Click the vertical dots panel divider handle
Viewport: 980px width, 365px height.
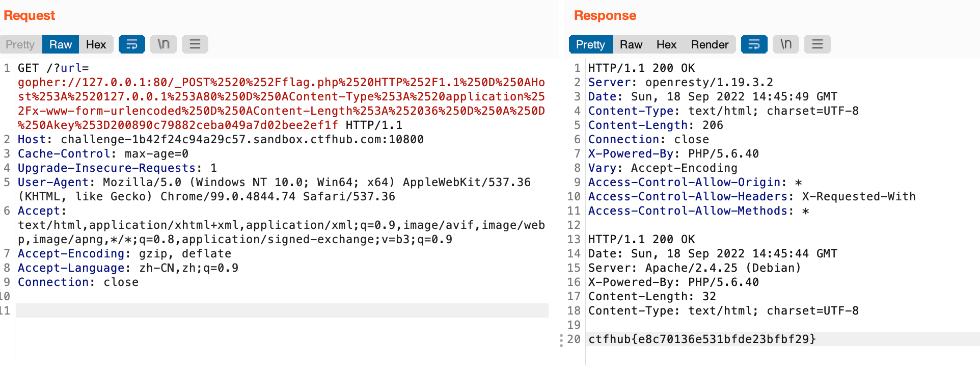click(x=561, y=340)
